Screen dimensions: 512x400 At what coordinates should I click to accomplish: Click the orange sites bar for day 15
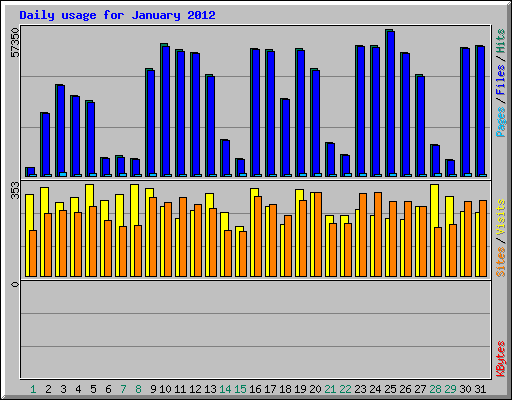click(243, 254)
